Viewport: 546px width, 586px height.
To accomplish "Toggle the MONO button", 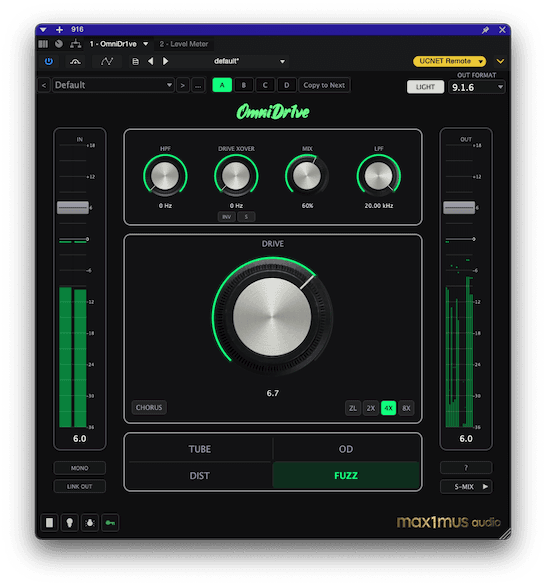I will tap(80, 468).
